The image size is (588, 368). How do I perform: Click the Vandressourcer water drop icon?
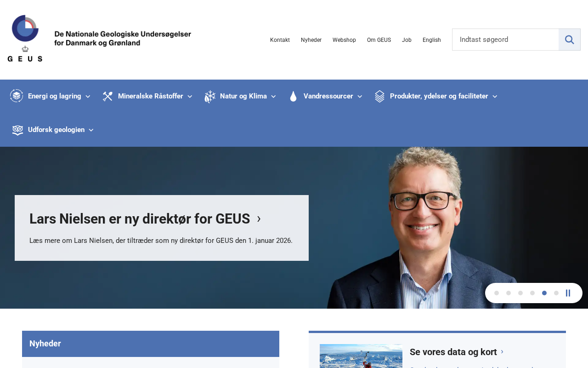tap(293, 96)
